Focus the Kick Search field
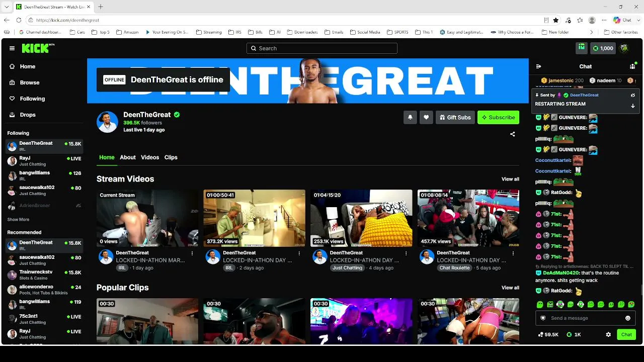The height and width of the screenshot is (362, 644). pos(322,48)
